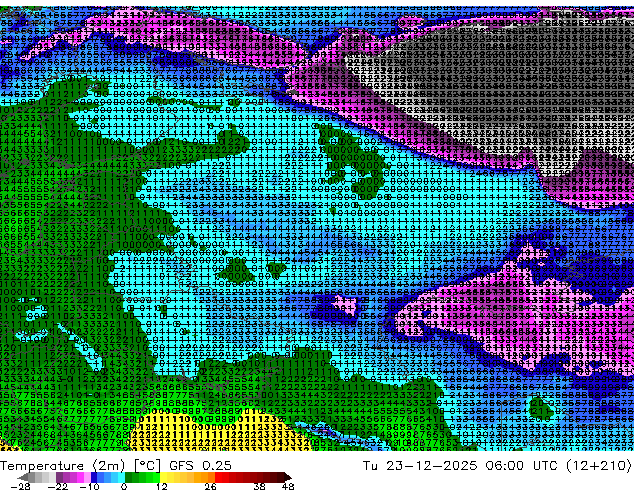Click the bright red legend swatch above 26

coord(218,477)
